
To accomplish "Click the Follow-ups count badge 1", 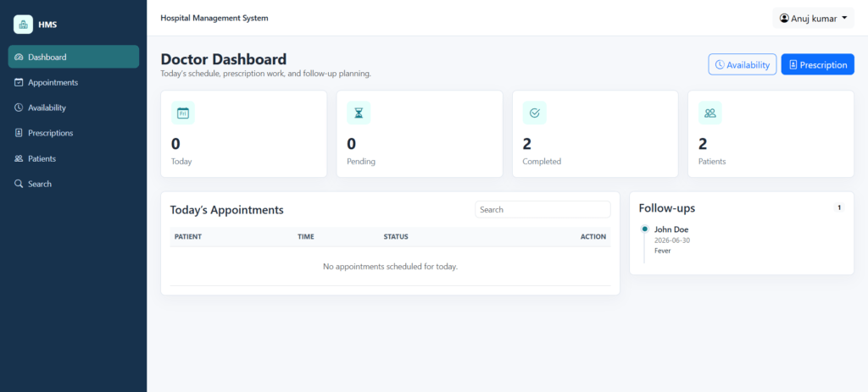I will (x=839, y=208).
